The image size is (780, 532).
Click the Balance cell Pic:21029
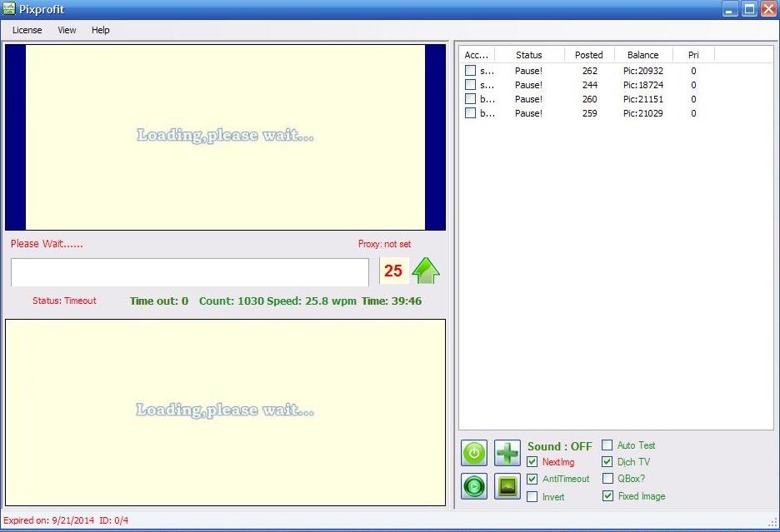643,113
